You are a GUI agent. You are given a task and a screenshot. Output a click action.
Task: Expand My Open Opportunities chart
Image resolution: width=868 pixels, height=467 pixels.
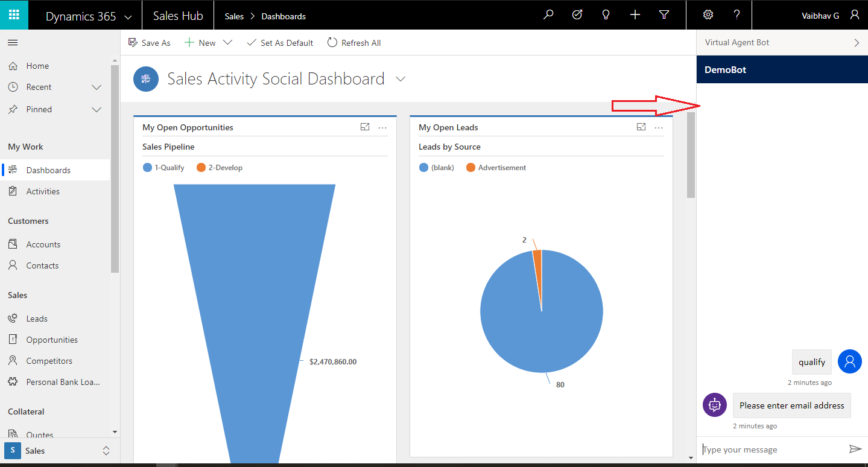365,127
